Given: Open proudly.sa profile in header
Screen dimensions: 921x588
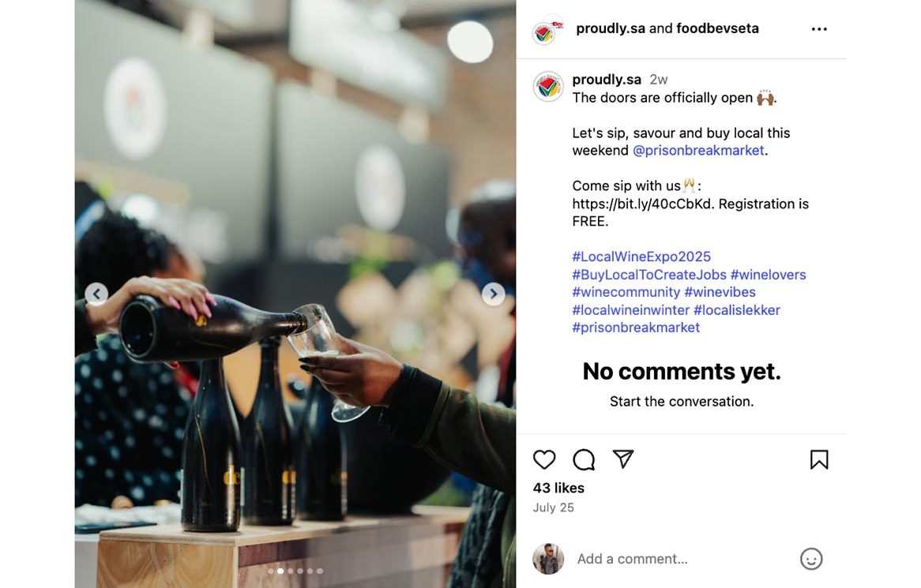Looking at the screenshot, I should coord(611,28).
